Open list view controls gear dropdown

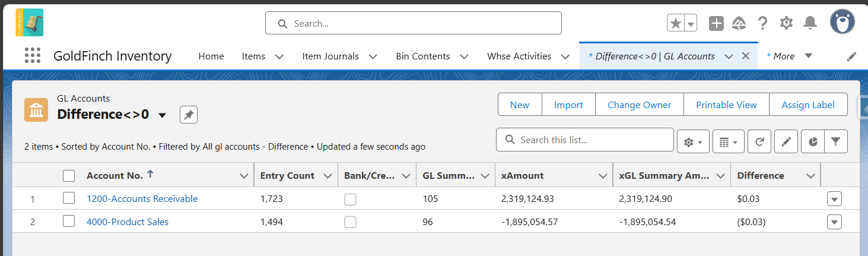pos(693,141)
